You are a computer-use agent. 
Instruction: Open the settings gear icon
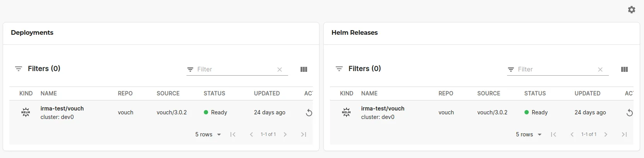(x=632, y=10)
